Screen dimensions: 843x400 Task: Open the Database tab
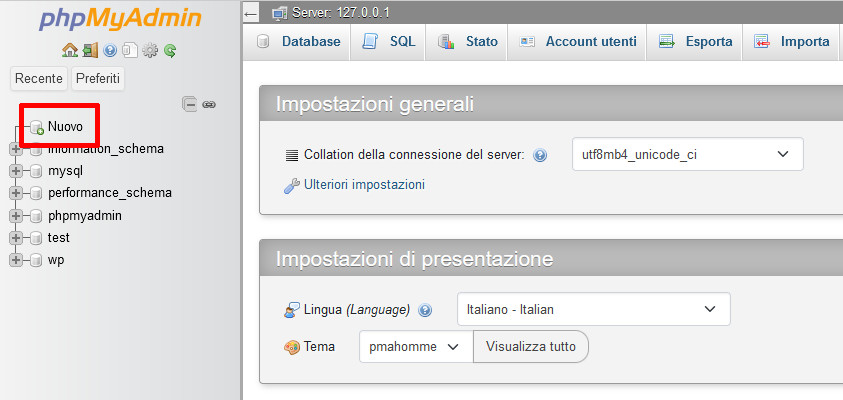point(298,42)
